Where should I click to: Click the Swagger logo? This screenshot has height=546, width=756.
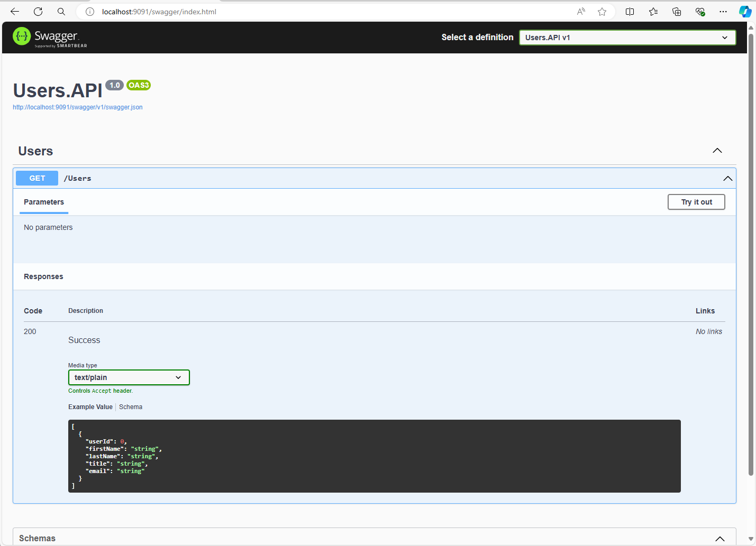pos(50,37)
